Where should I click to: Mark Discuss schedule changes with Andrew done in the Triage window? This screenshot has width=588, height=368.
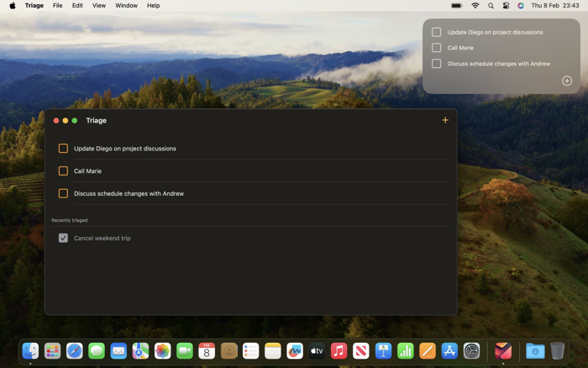pos(63,193)
